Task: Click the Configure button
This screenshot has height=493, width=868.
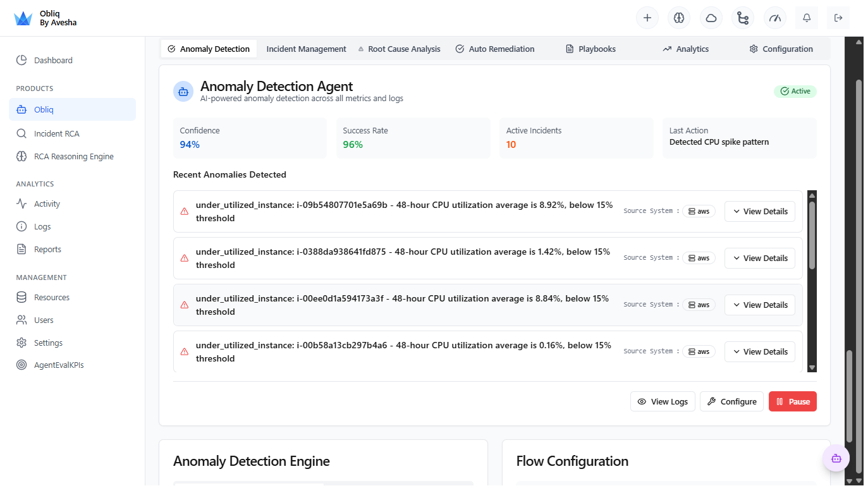Action: (x=731, y=401)
